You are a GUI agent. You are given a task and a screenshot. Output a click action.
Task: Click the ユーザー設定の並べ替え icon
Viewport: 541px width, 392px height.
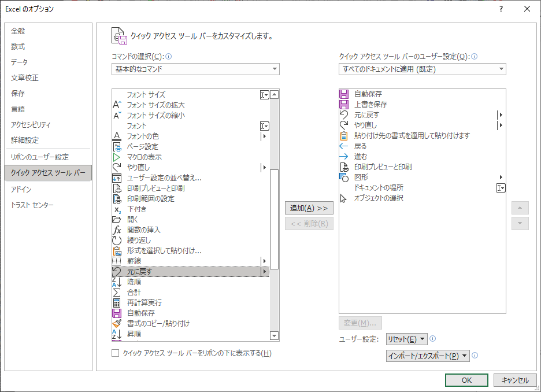[117, 178]
